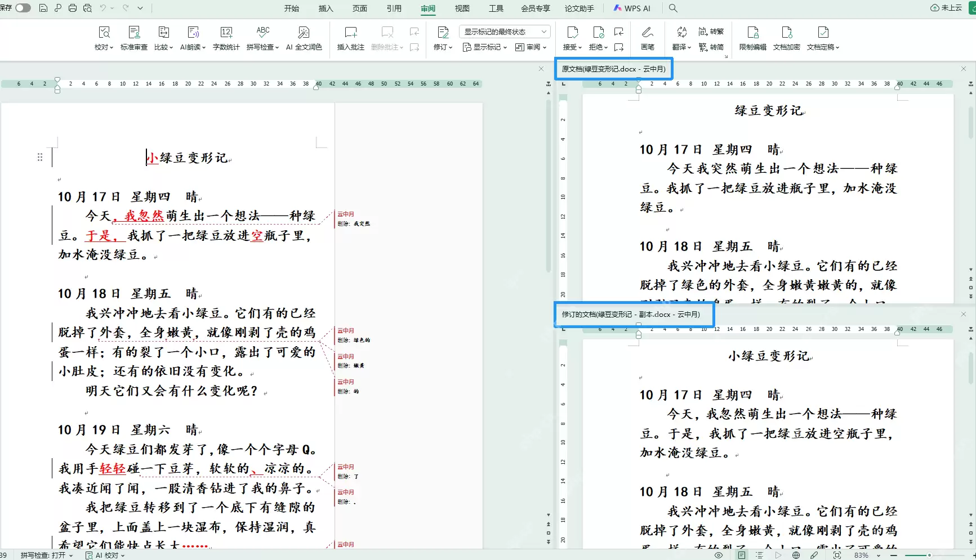Click the 简转繁 conversion button
This screenshot has width=976, height=560.
coord(711,32)
